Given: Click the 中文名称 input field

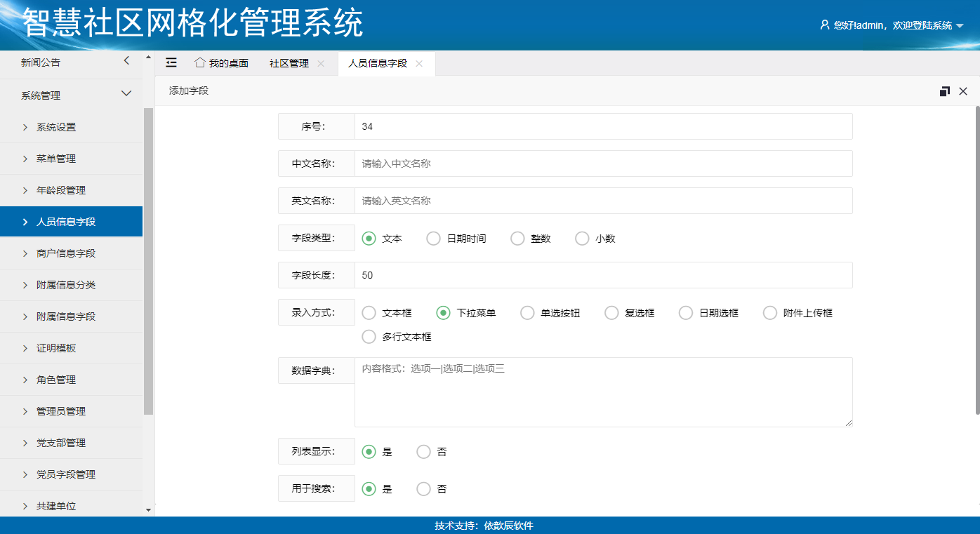Looking at the screenshot, I should coord(602,163).
